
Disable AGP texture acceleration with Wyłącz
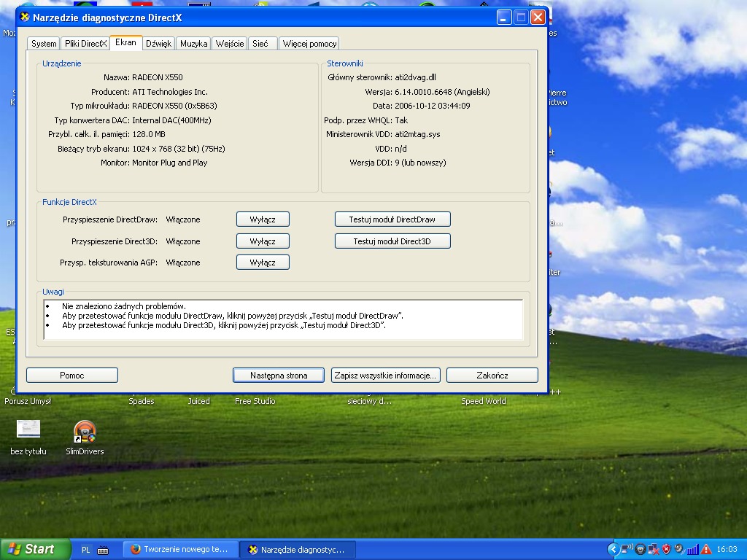263,262
